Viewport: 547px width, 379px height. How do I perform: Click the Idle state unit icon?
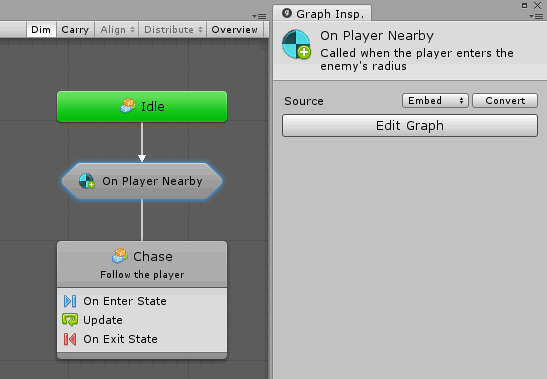128,106
